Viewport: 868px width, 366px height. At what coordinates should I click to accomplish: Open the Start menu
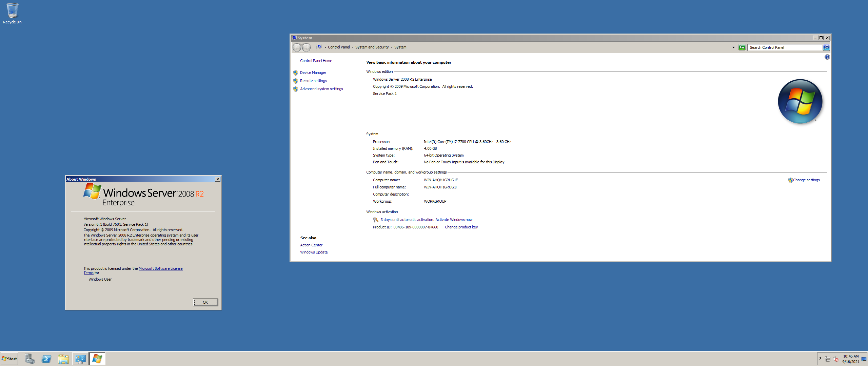[9, 359]
